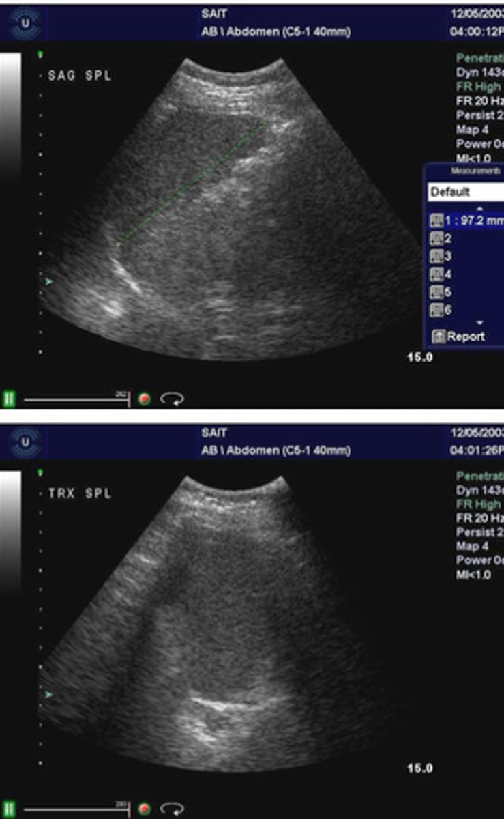The width and height of the screenshot is (504, 819).
Task: Click the green dotted caliper line on the spleen
Action: coord(191,184)
